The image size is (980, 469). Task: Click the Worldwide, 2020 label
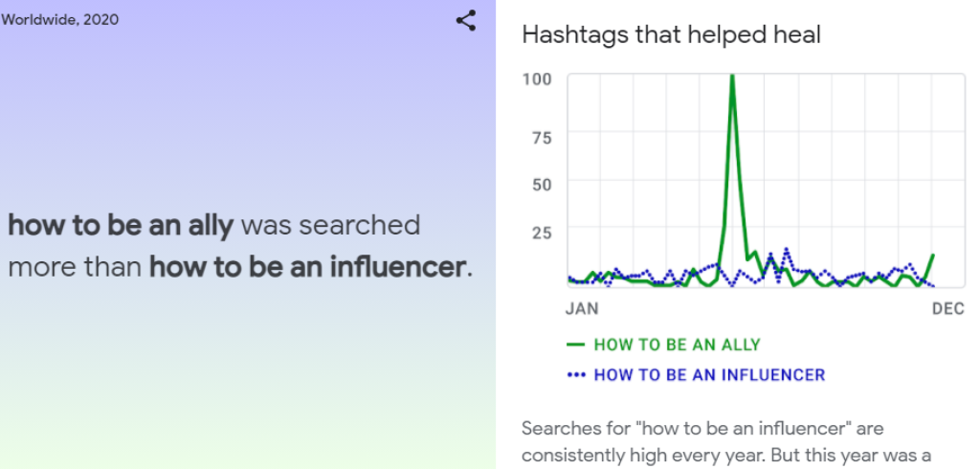(x=60, y=20)
